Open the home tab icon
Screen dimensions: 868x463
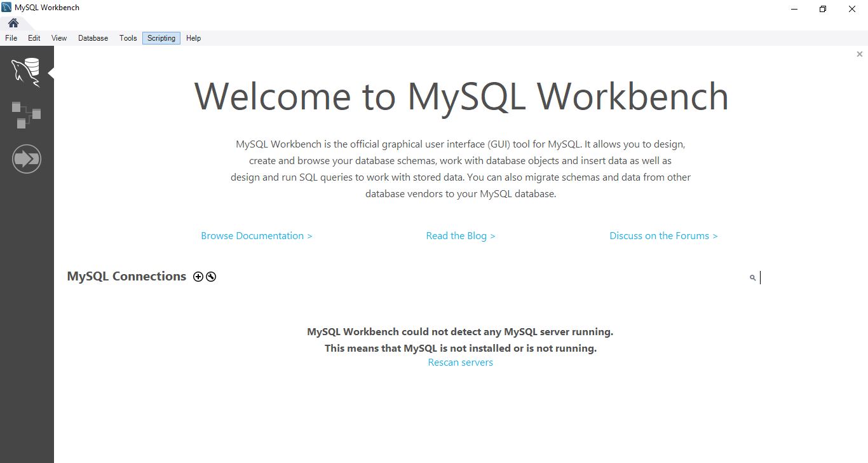(x=13, y=23)
